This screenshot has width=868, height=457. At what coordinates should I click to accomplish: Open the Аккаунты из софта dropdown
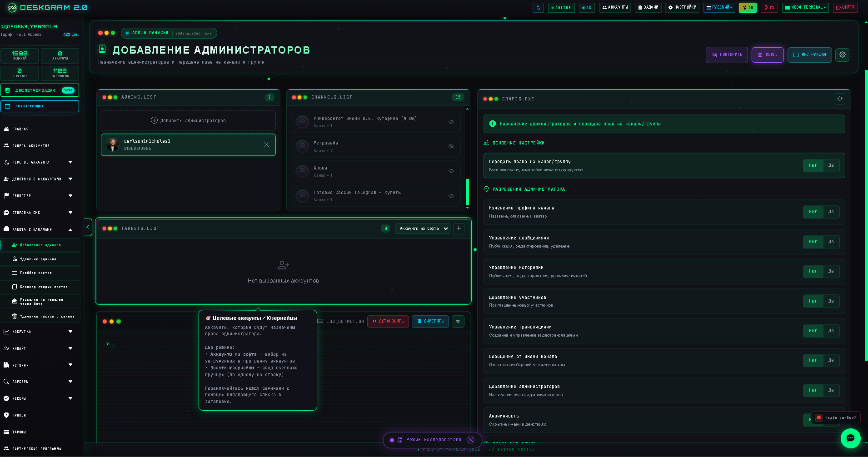coord(423,229)
